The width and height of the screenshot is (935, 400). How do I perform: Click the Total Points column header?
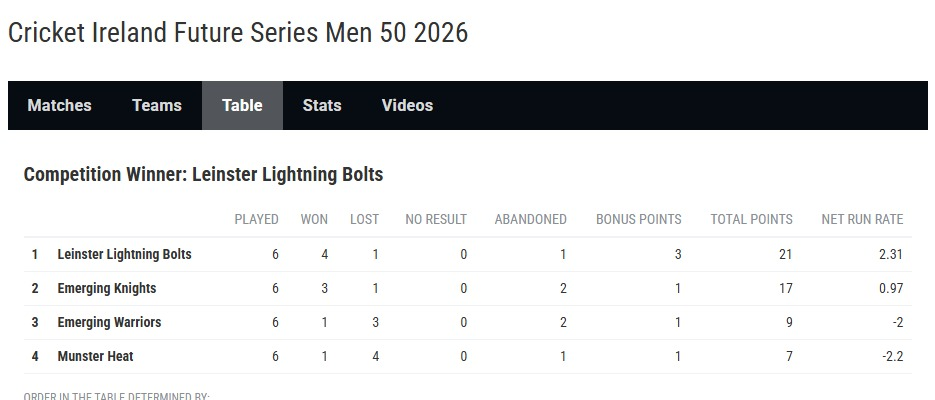[x=751, y=219]
